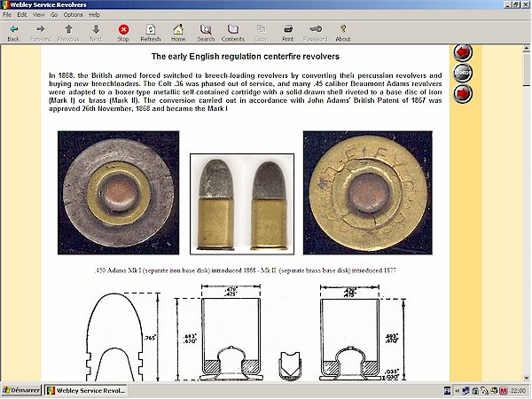The width and height of the screenshot is (532, 399).
Task: Click the vertical scrollbar down arrow
Action: tap(526, 378)
